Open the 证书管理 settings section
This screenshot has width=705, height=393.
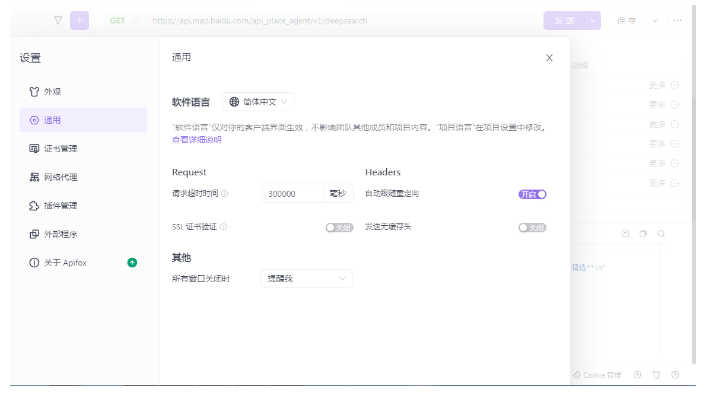[x=83, y=148]
